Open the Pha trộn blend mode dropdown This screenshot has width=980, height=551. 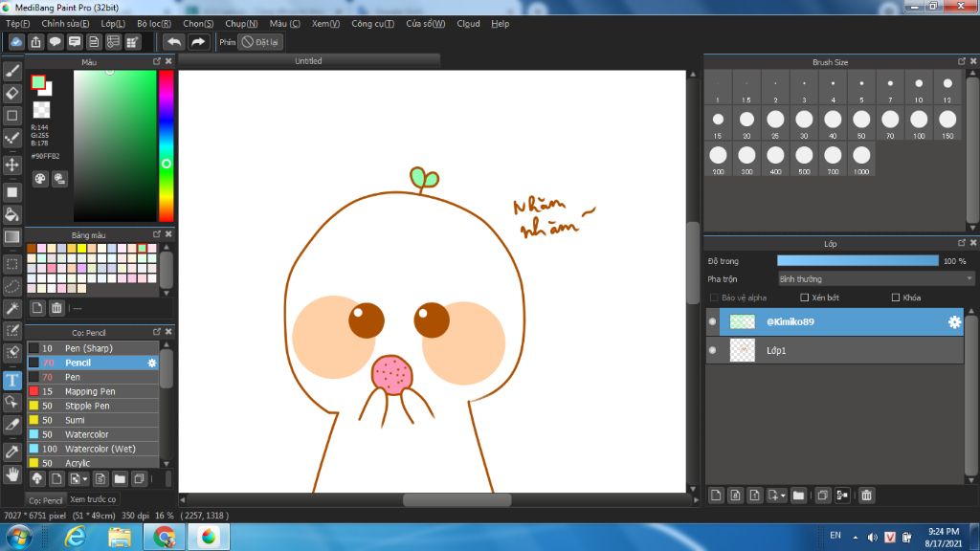click(875, 279)
